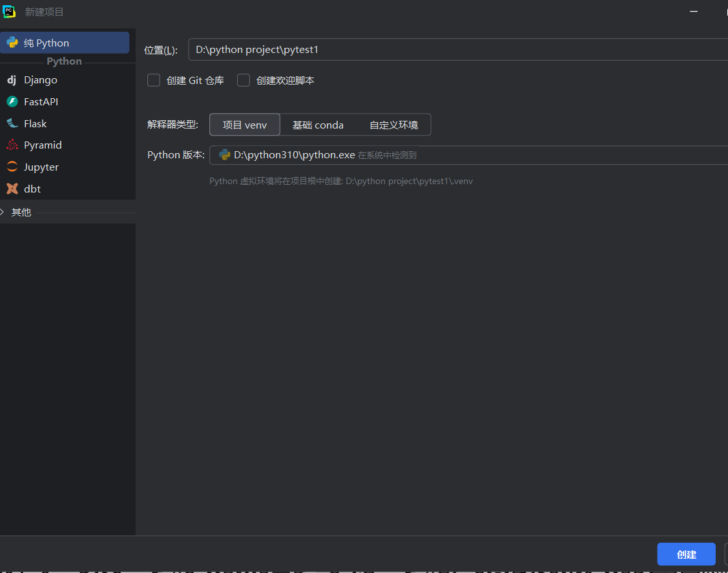Enable the 创建 Git 仓库 checkbox
This screenshot has width=728, height=573.
pyautogui.click(x=154, y=80)
